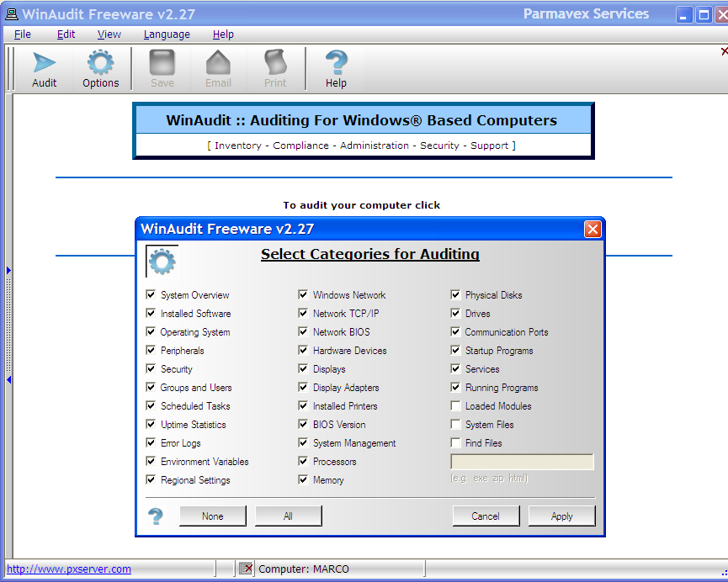This screenshot has width=728, height=582.
Task: Open the Language menu
Action: 167,34
